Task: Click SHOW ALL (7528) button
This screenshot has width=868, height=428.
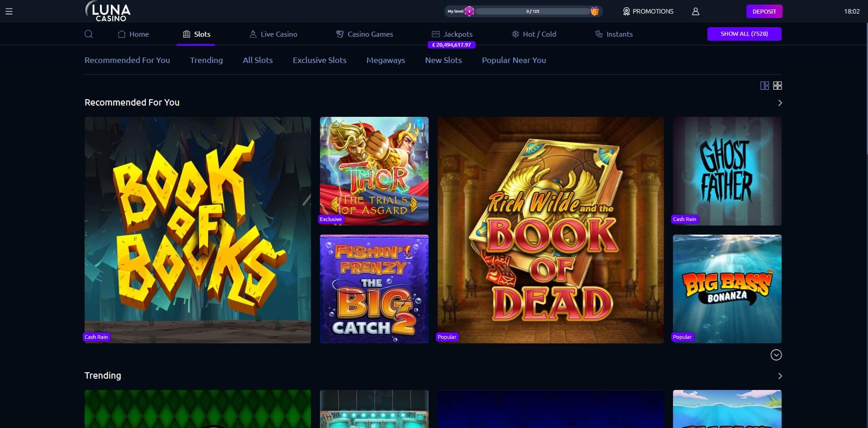Action: [744, 34]
